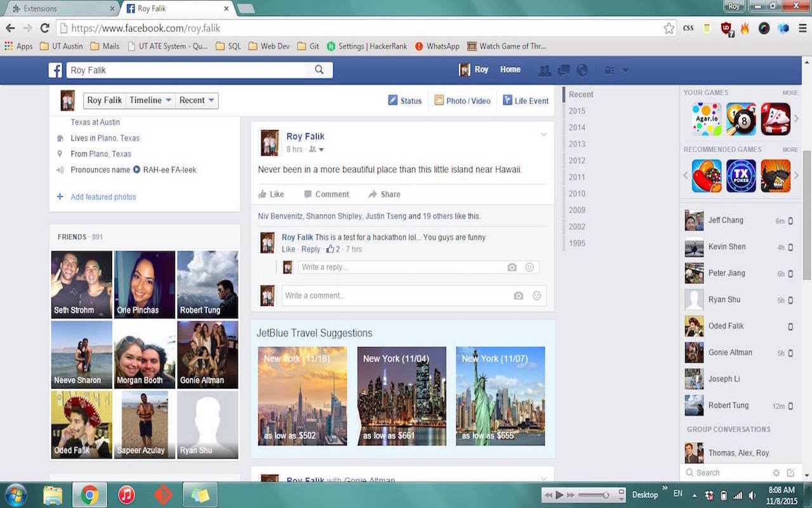Click the Agar.io game icon
Viewport: 812px width, 508px height.
(707, 119)
